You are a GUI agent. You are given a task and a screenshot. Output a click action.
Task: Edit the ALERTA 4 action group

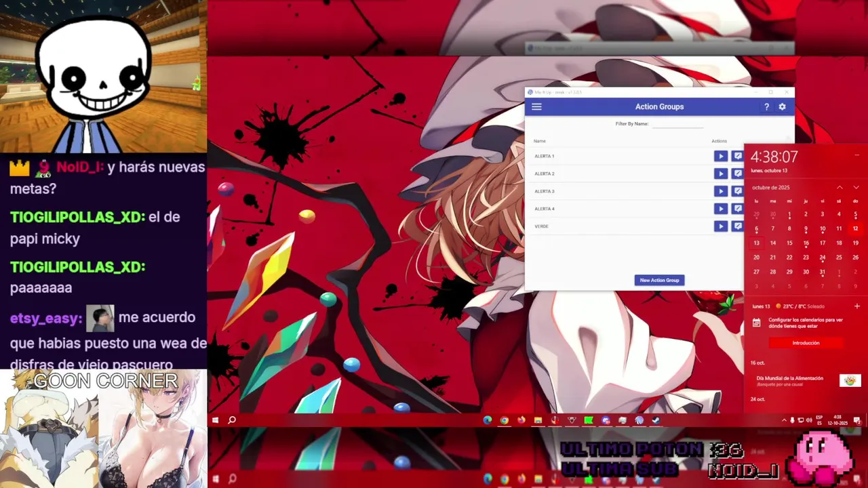click(738, 209)
